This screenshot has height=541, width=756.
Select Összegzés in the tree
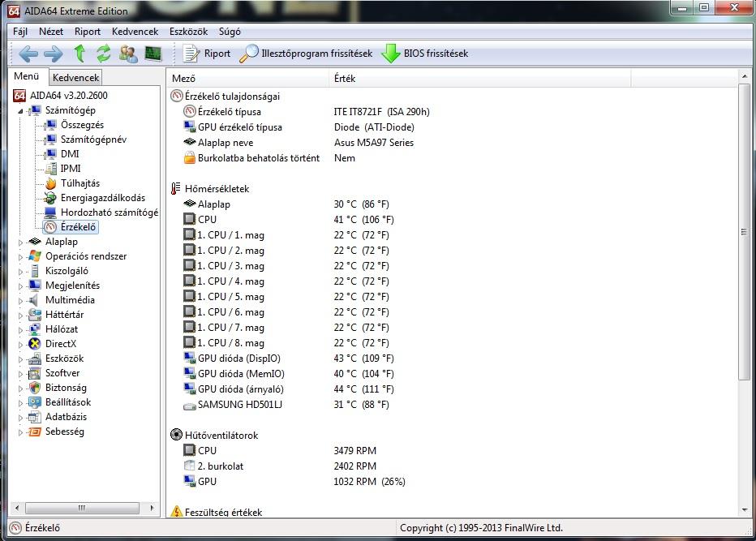(x=82, y=125)
